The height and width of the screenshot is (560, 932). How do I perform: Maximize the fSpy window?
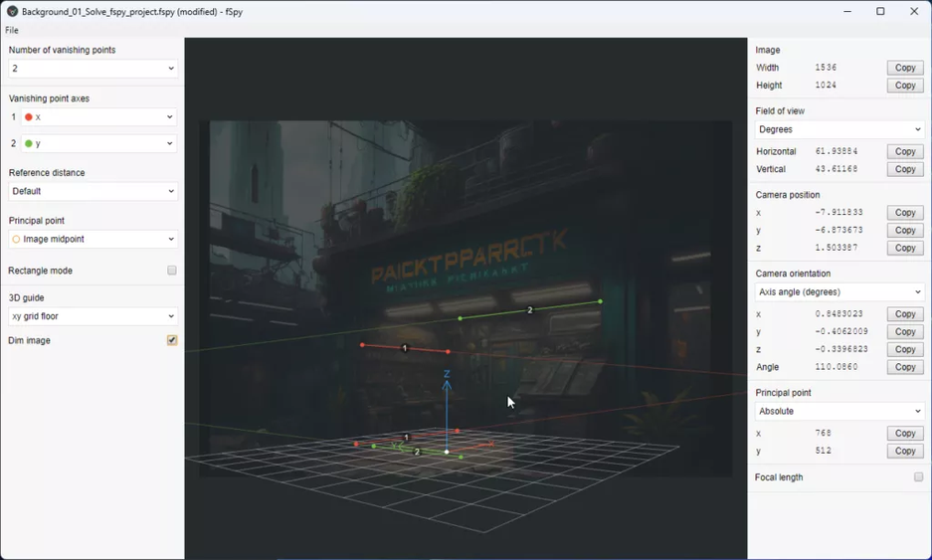[880, 12]
